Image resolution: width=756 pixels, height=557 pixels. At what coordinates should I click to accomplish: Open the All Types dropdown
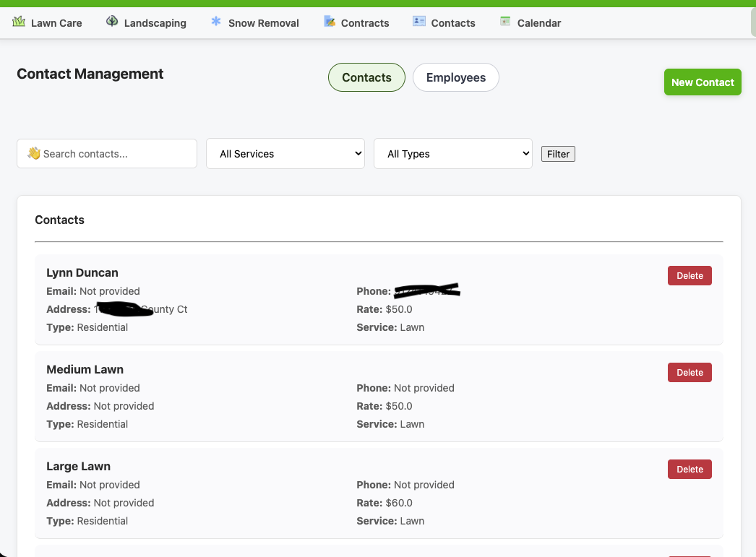point(453,154)
